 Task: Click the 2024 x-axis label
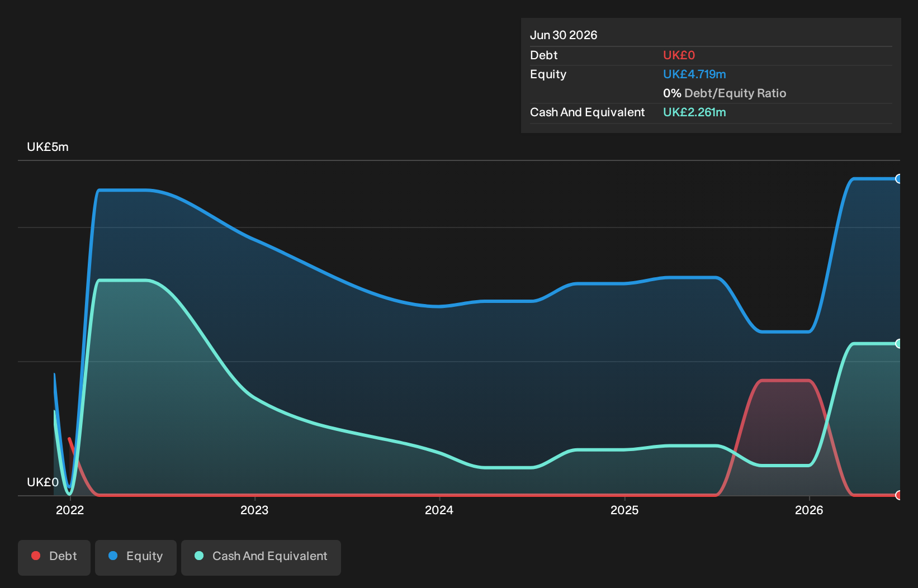tap(439, 510)
